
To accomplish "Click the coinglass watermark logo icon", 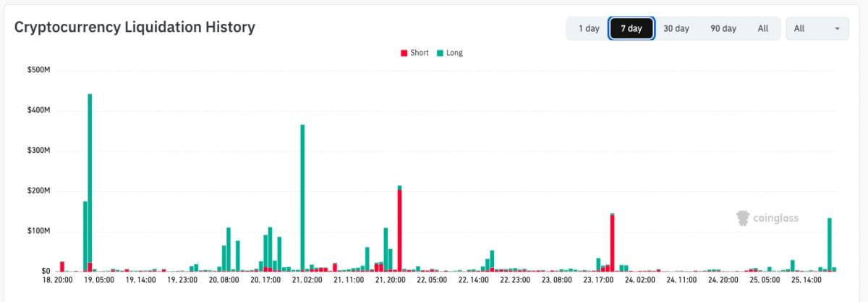I will [743, 218].
